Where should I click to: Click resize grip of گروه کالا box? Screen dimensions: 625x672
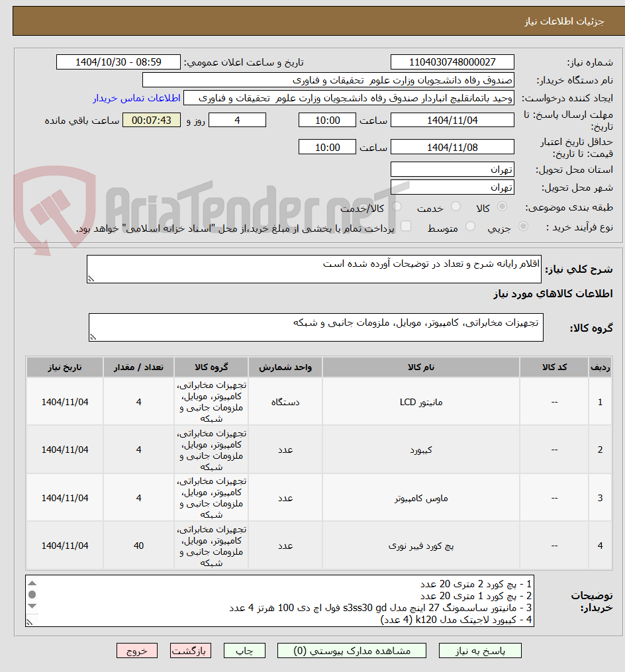(93, 337)
